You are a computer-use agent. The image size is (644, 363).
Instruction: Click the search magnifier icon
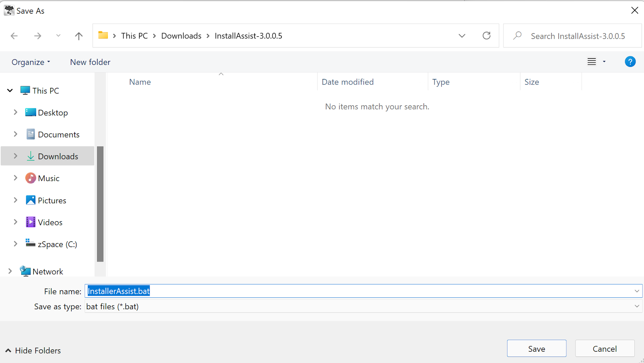pyautogui.click(x=517, y=35)
